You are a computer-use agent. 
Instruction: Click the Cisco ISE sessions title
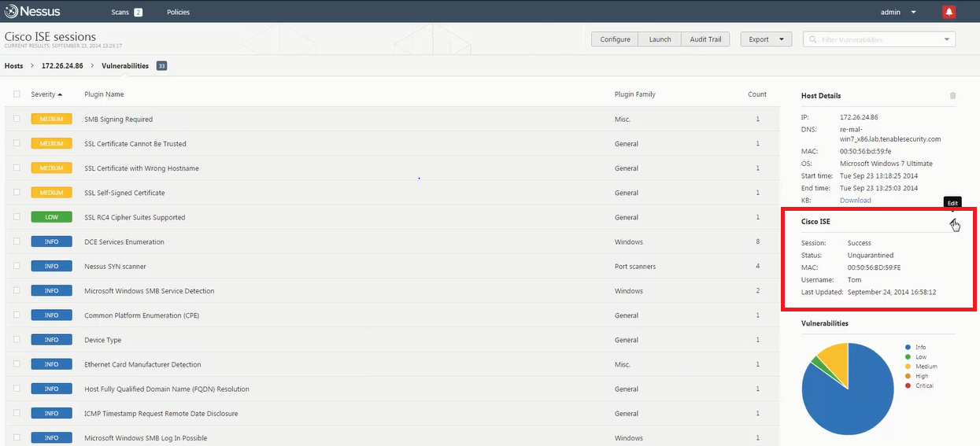[50, 36]
